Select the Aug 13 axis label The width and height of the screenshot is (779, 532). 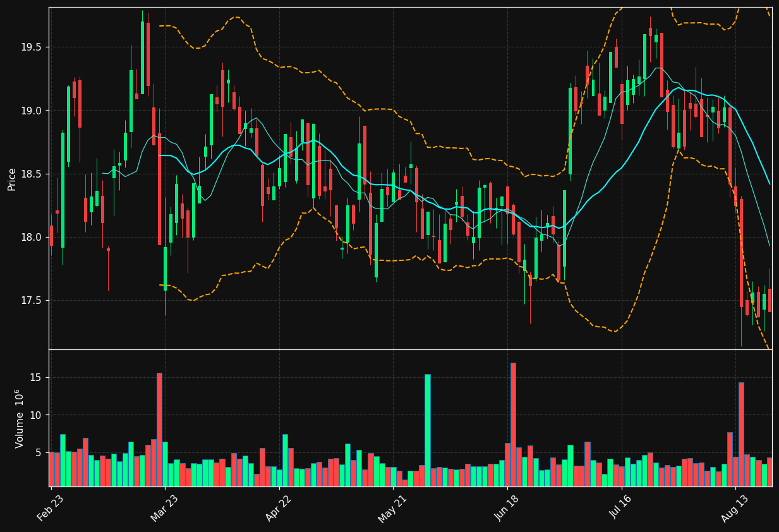[x=735, y=508]
